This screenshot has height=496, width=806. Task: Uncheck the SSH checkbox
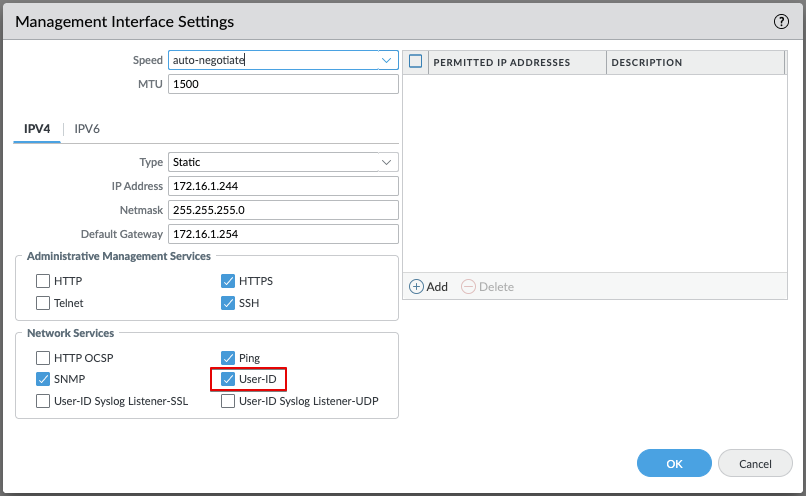pos(228,303)
